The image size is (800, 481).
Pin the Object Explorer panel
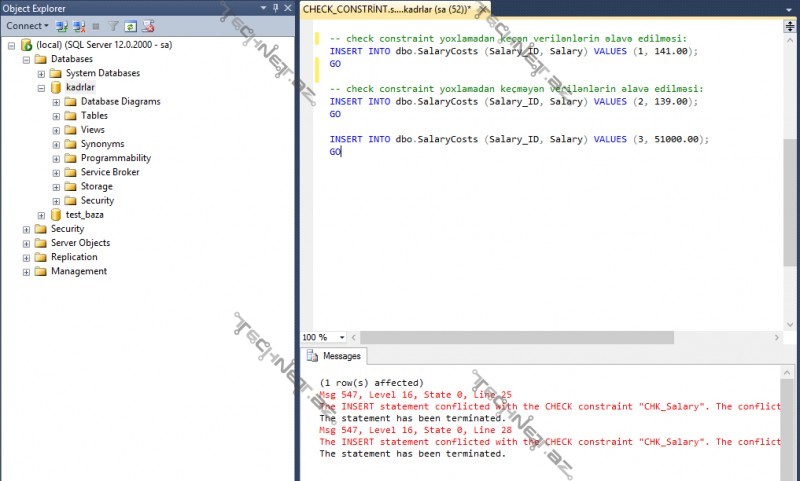tap(273, 8)
